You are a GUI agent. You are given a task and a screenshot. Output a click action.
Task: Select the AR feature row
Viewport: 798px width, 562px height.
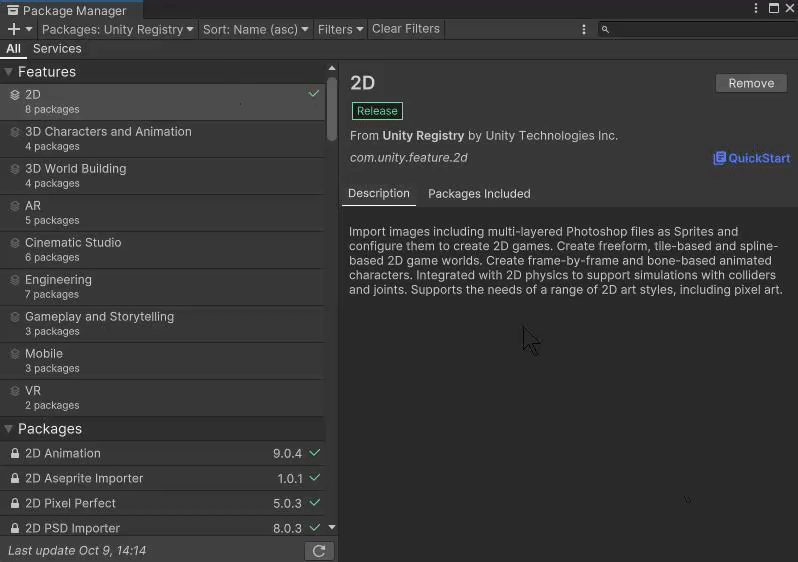(162, 213)
